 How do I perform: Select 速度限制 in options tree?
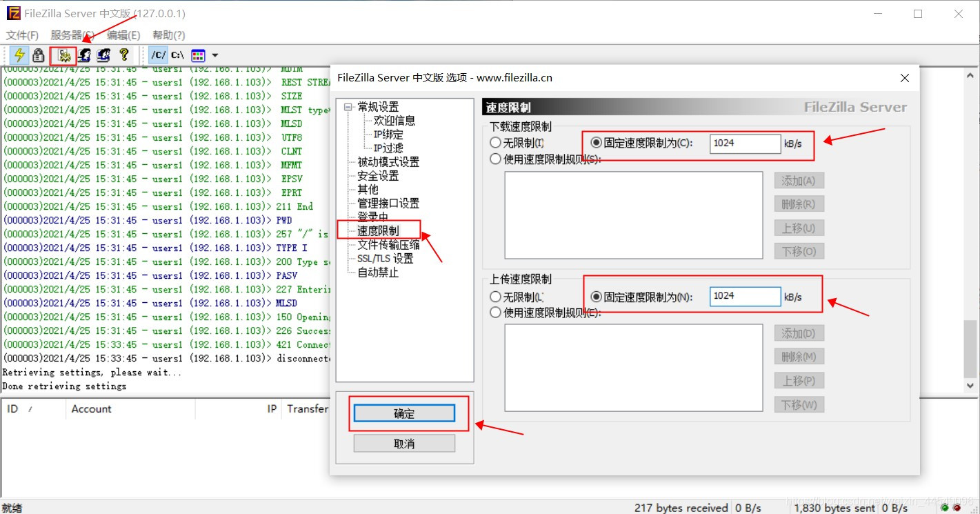[378, 230]
